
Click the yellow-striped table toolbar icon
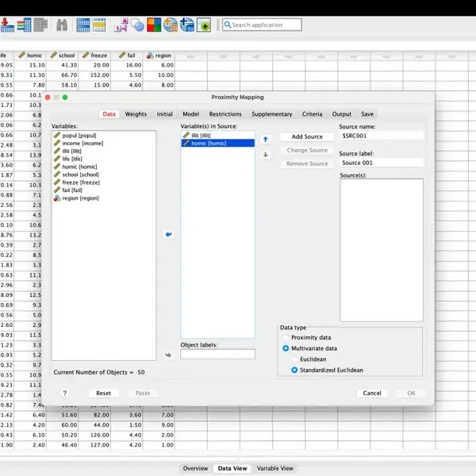[98, 25]
